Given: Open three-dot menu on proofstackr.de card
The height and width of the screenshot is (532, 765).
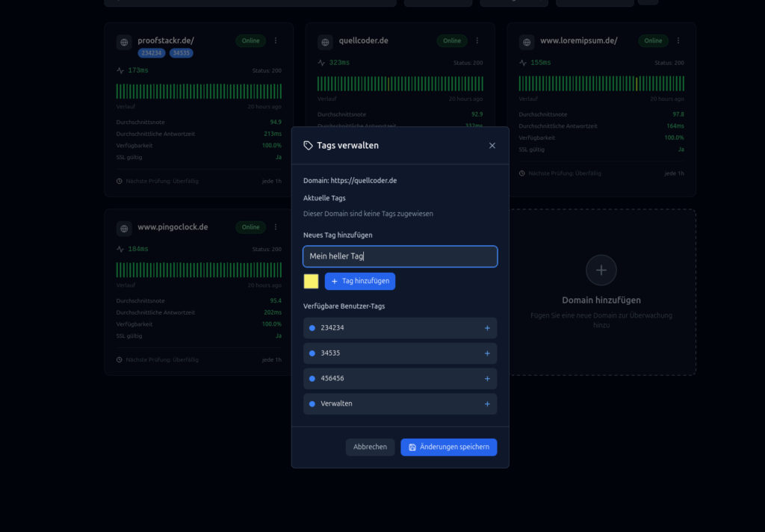Looking at the screenshot, I should [x=276, y=41].
